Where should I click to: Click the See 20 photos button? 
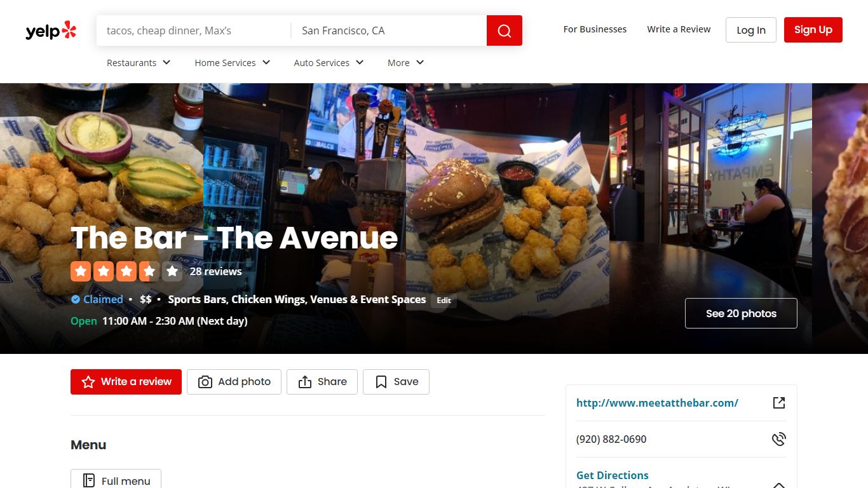[741, 313]
